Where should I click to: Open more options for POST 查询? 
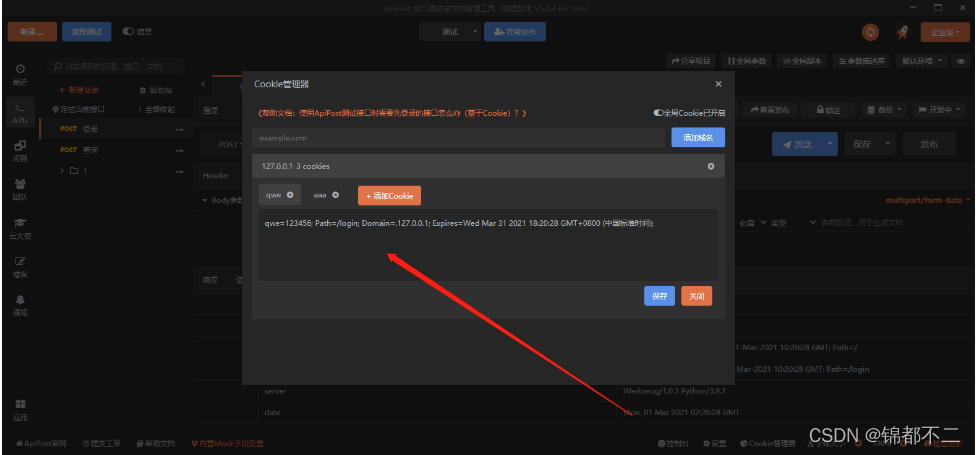(180, 150)
